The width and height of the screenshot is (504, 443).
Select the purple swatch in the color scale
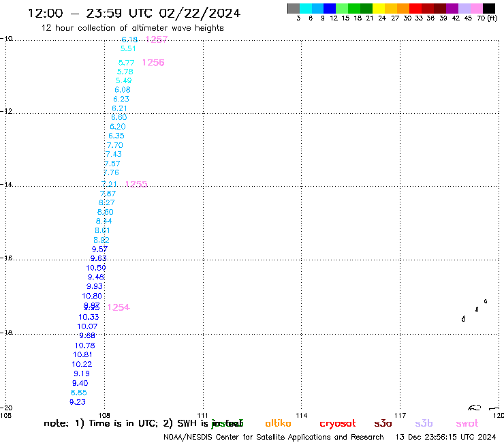click(452, 8)
